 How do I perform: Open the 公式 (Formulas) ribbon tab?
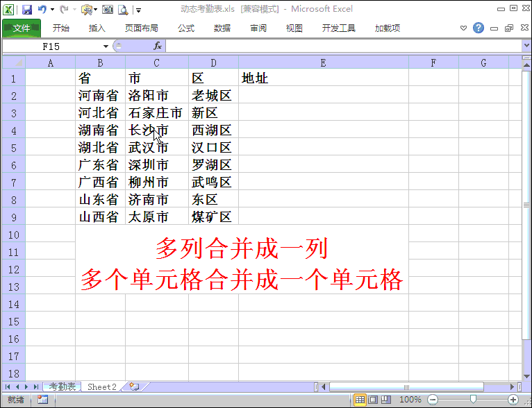(185, 28)
